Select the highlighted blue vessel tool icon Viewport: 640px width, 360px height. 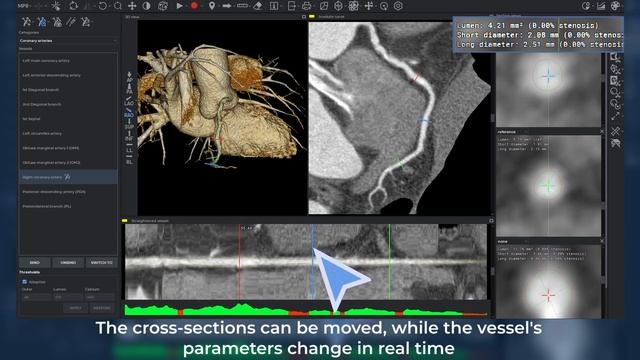coord(42,22)
